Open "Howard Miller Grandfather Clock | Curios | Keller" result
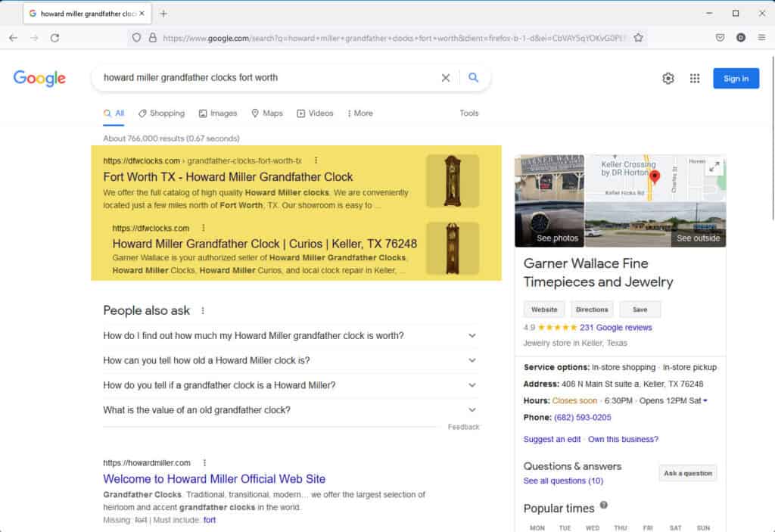775x532 pixels. coord(264,244)
